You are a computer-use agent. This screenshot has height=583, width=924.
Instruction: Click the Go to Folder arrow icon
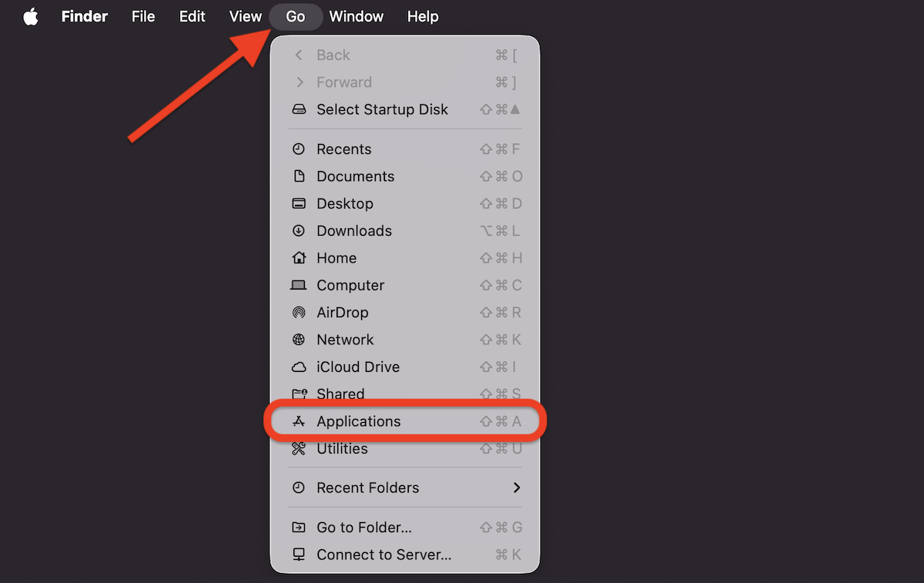(299, 528)
